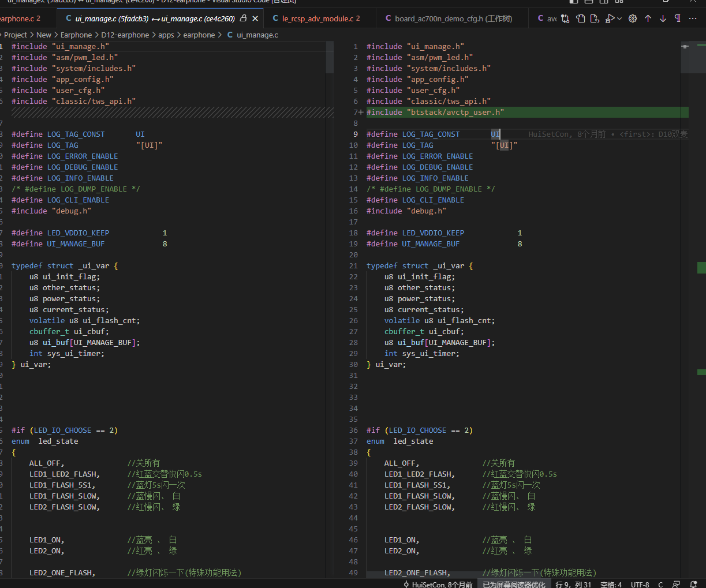Open 'D12-earphone' breadcrumb folder

125,35
